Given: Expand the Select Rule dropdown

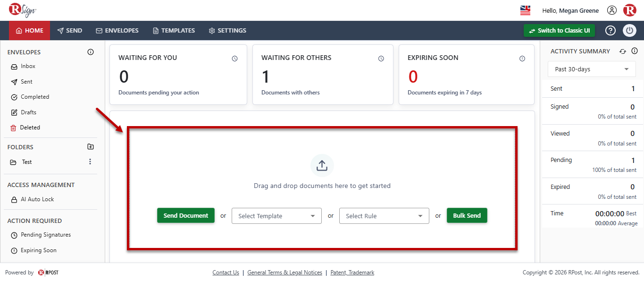Looking at the screenshot, I should (x=384, y=216).
